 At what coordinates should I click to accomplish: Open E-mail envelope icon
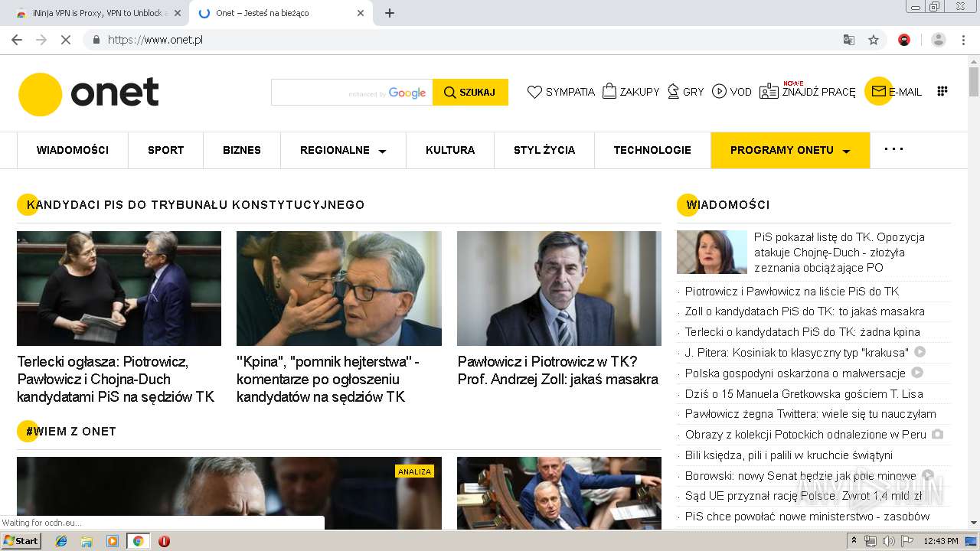879,91
